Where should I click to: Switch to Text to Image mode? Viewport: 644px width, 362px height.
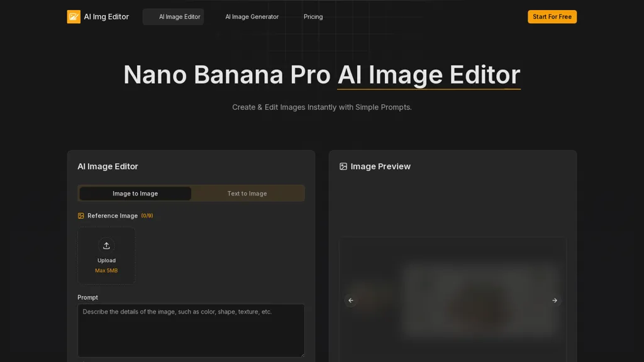tap(247, 194)
